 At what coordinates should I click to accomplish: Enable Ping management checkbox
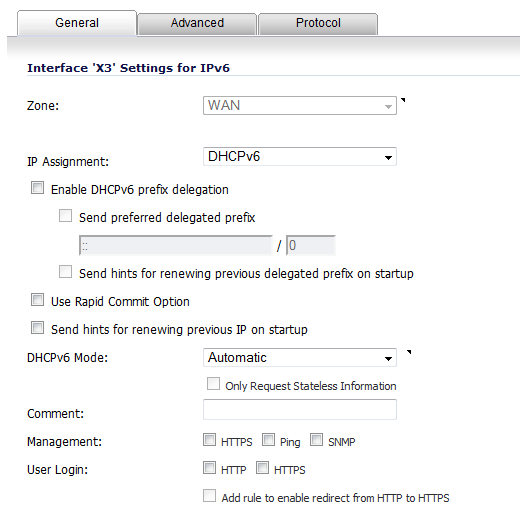(x=268, y=440)
